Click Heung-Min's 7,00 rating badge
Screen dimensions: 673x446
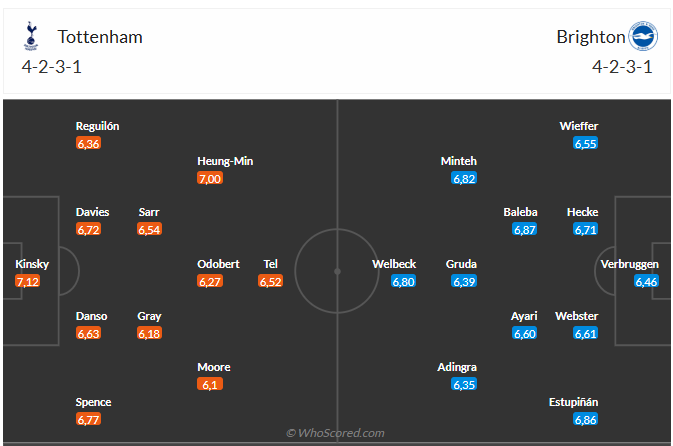pos(210,178)
